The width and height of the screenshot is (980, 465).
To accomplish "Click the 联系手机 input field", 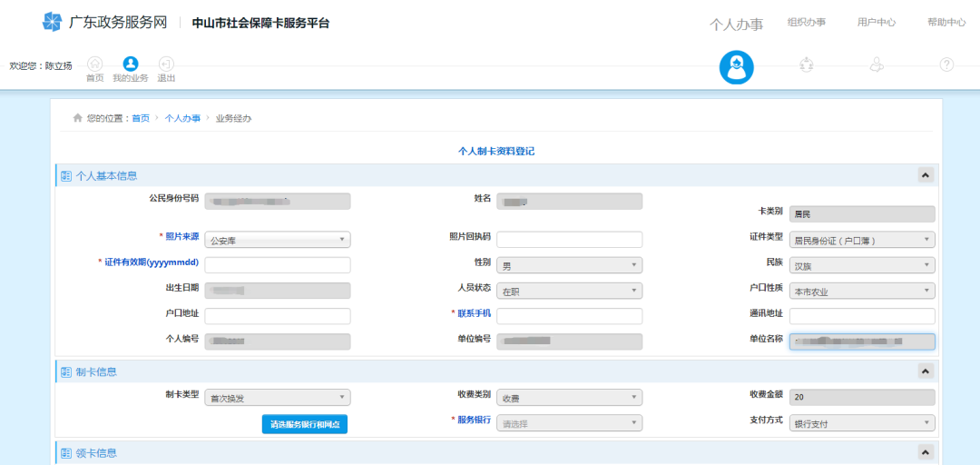I will 569,316.
